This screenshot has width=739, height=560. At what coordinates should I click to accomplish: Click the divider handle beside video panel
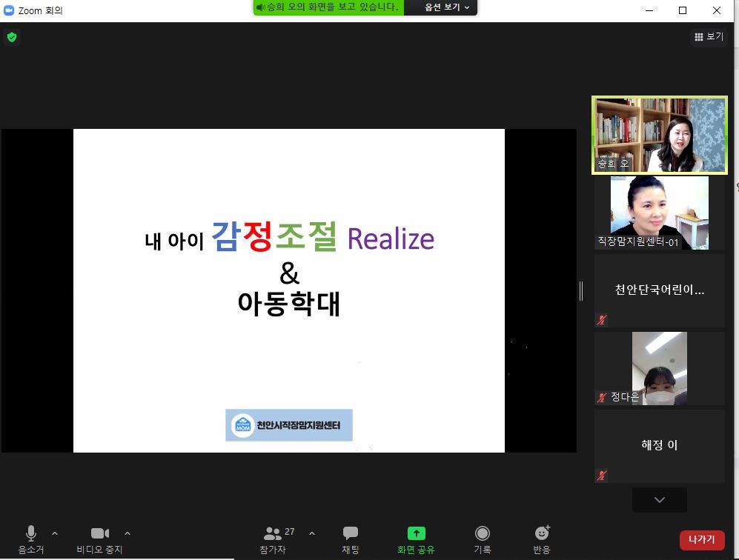[x=581, y=291]
